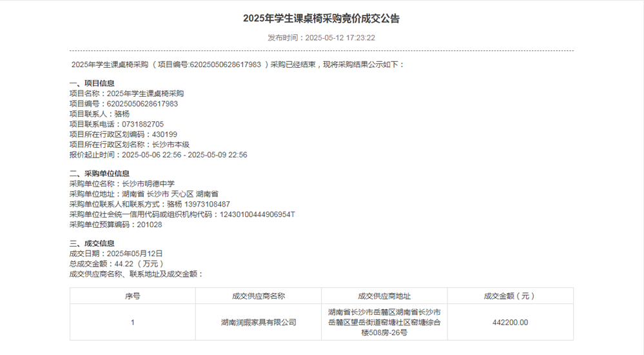Click the 三、成交信息 section heading
This screenshot has height=355, width=644.
pos(92,243)
